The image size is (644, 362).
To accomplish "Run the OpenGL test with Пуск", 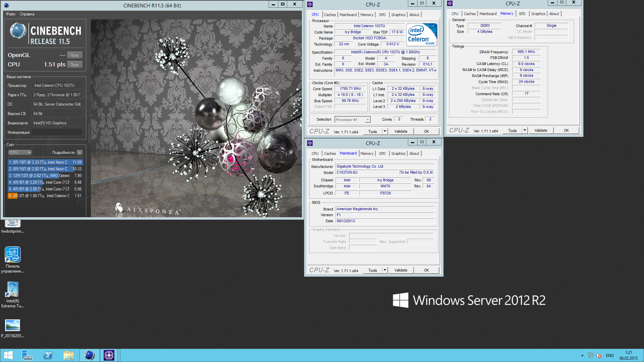I will [74, 55].
